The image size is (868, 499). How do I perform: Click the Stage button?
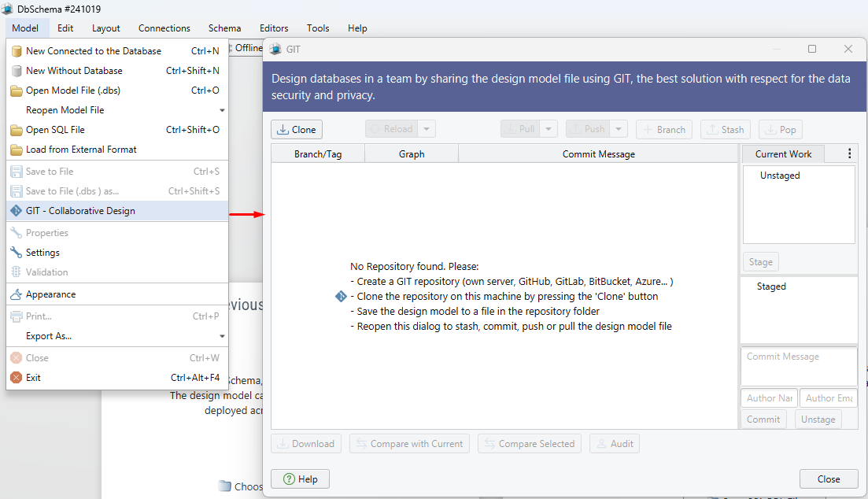pyautogui.click(x=761, y=262)
